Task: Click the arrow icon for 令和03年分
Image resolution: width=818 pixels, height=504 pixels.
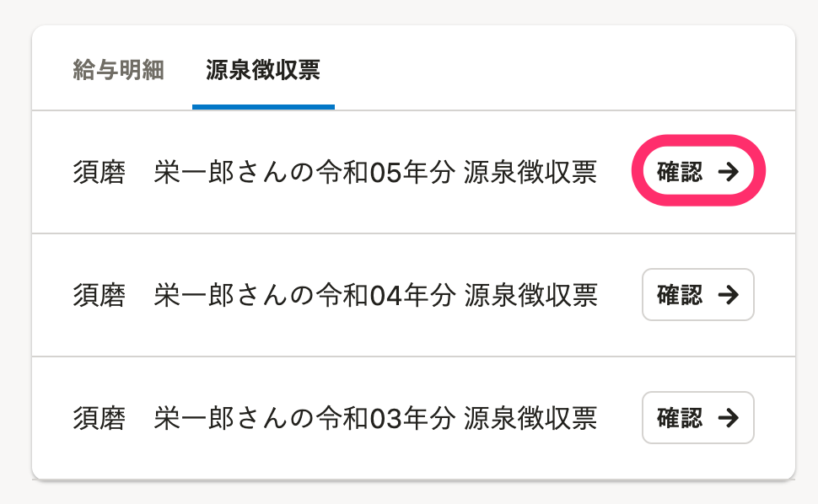Action: coord(728,417)
